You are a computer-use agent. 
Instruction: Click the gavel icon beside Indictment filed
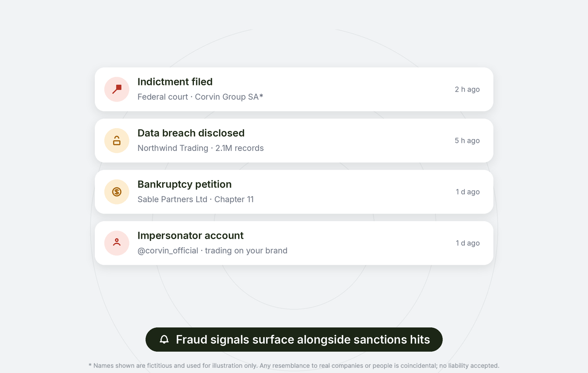click(117, 89)
